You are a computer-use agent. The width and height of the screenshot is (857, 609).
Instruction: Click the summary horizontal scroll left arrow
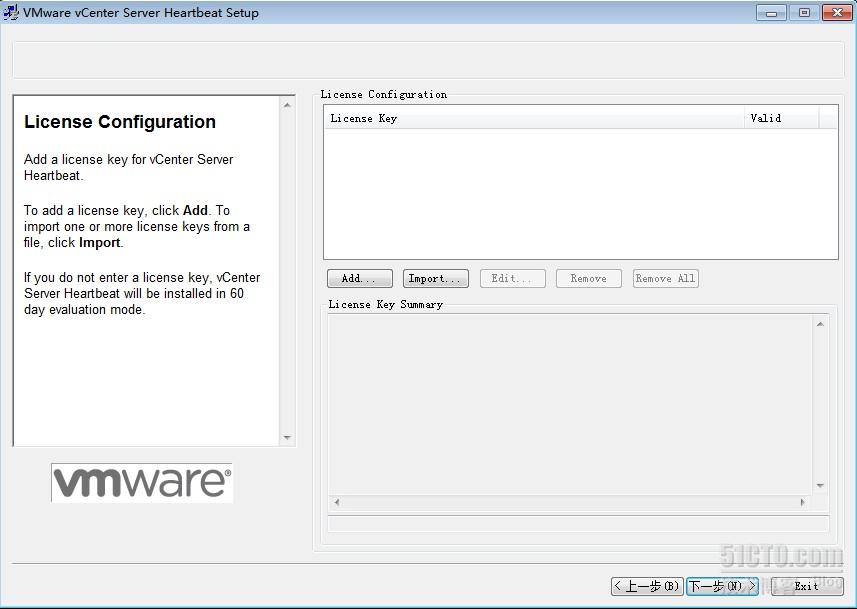[337, 502]
